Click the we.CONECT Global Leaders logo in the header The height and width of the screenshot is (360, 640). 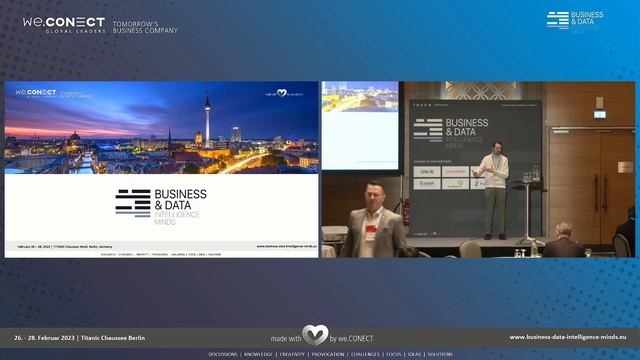64,24
